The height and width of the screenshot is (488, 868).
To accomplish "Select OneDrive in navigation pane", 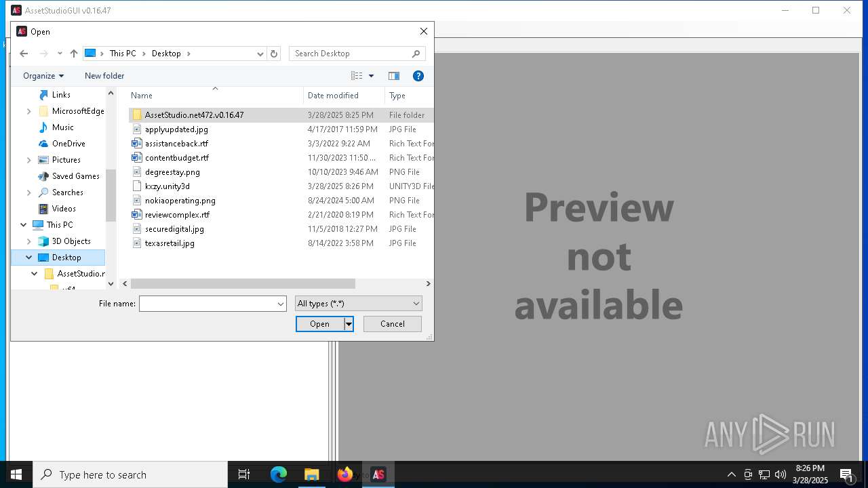I will click(x=68, y=144).
